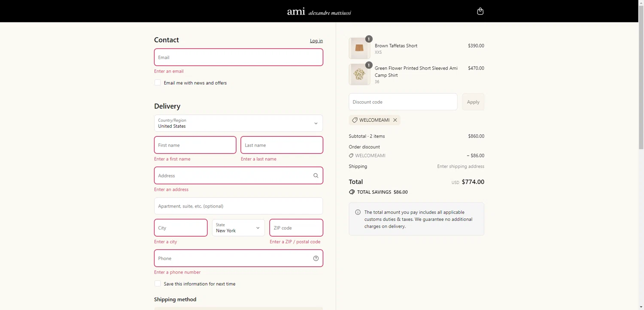The image size is (644, 310).
Task: Click the 'Enter an email' error text
Action: click(169, 71)
